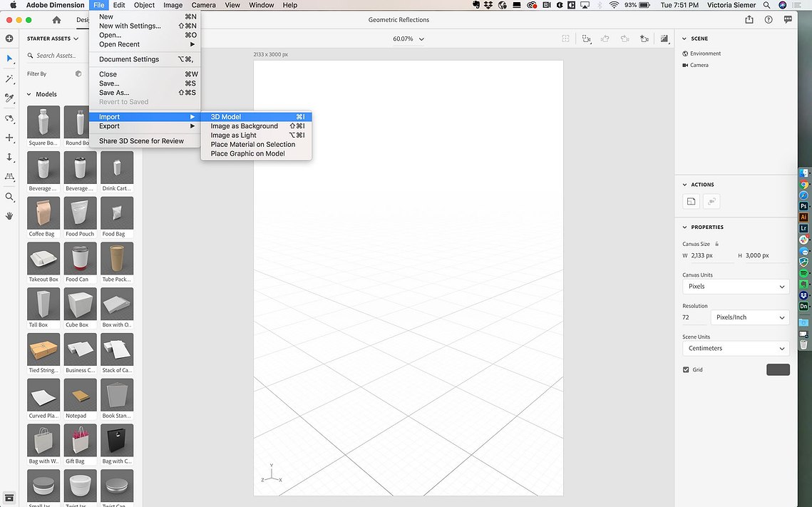The image size is (812, 507).
Task: Select the Sampler eyedropper tool
Action: click(9, 98)
